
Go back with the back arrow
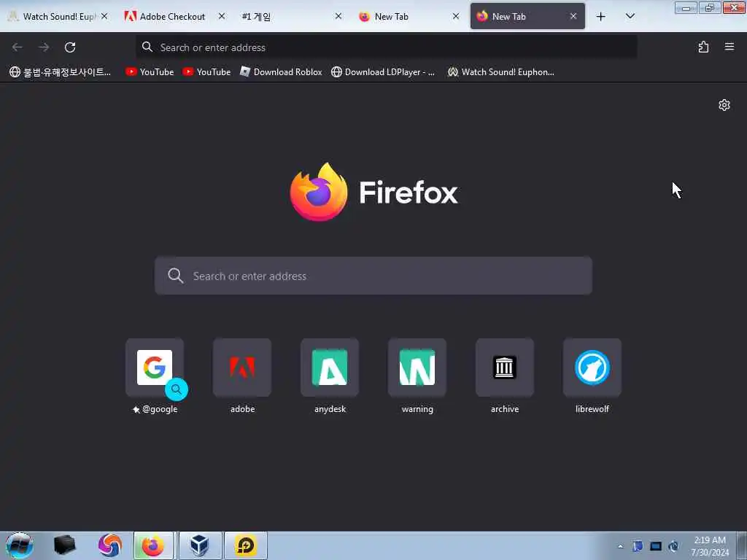[x=18, y=47]
